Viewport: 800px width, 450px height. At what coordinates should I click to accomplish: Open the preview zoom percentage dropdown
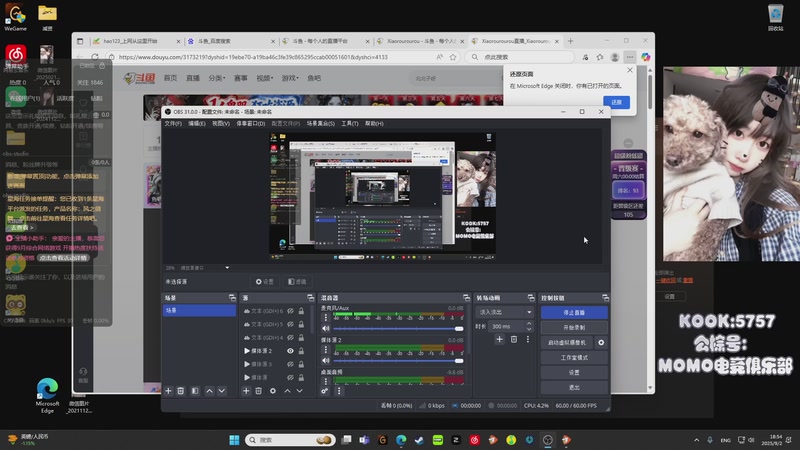click(x=227, y=267)
